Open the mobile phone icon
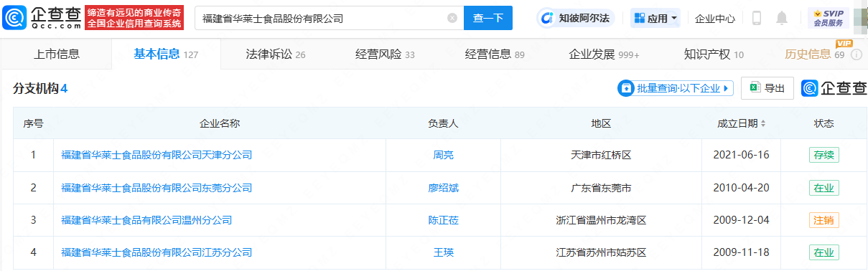The height and width of the screenshot is (271, 868). tap(757, 18)
